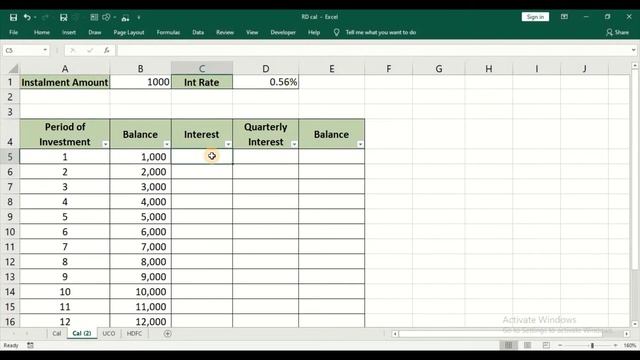The width and height of the screenshot is (640, 360).
Task: Click the Share button label
Action: pyautogui.click(x=622, y=32)
